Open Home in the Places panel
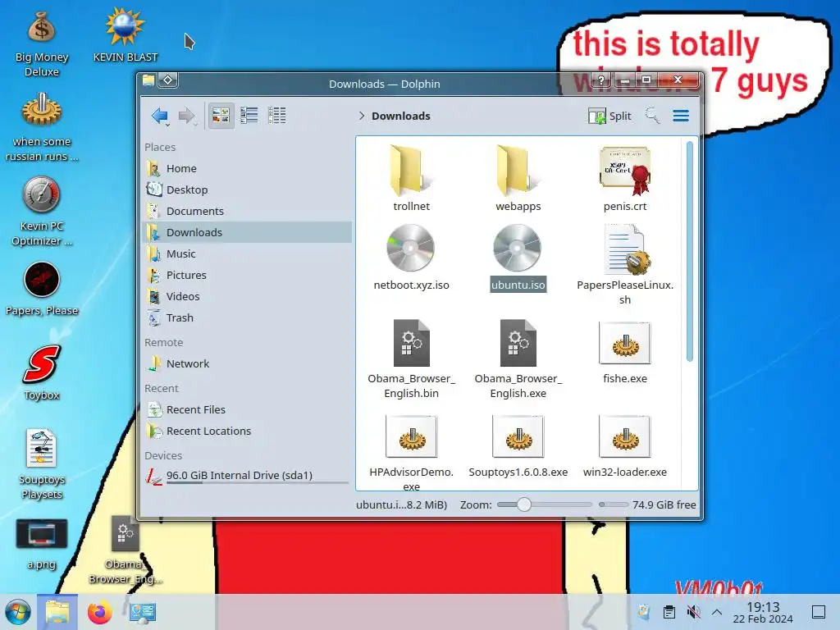The image size is (840, 630). coord(248,168)
